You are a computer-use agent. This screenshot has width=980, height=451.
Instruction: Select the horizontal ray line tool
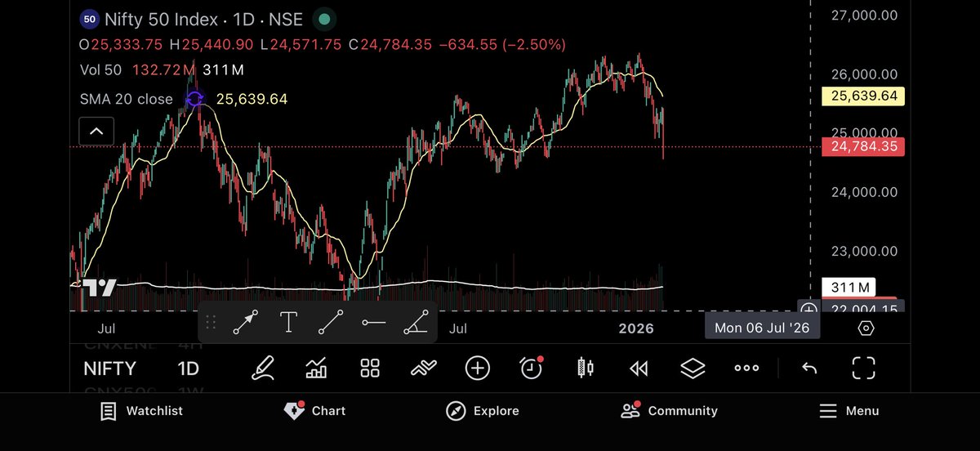[373, 323]
